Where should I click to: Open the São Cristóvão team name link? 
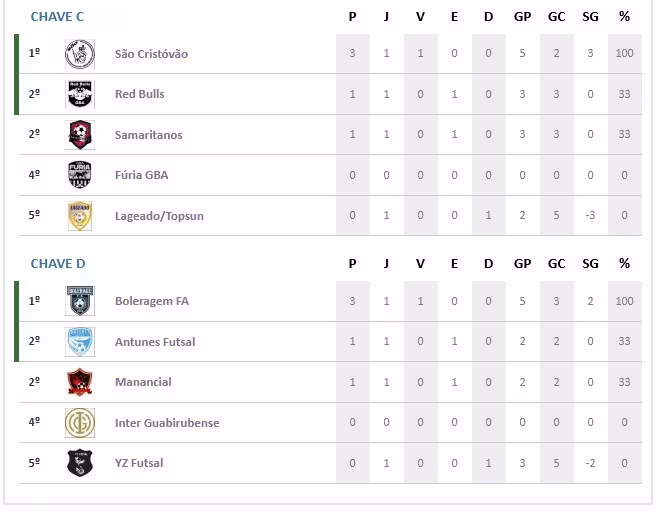coord(151,54)
